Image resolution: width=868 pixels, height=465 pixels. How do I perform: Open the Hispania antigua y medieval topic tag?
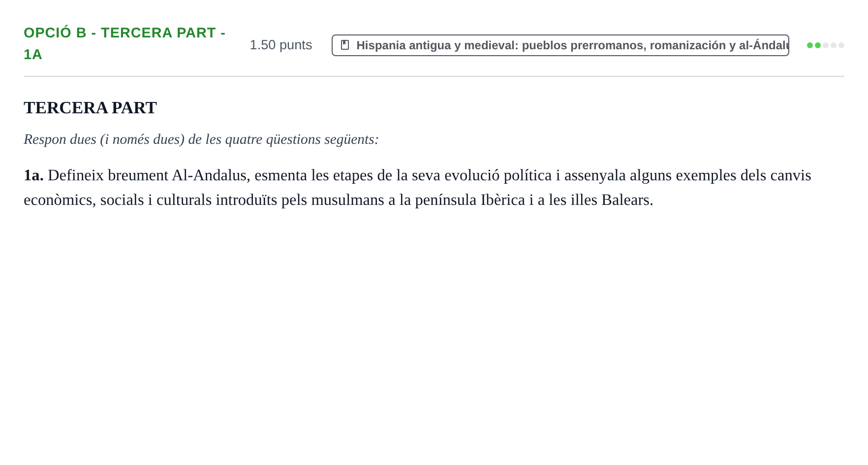coord(560,45)
